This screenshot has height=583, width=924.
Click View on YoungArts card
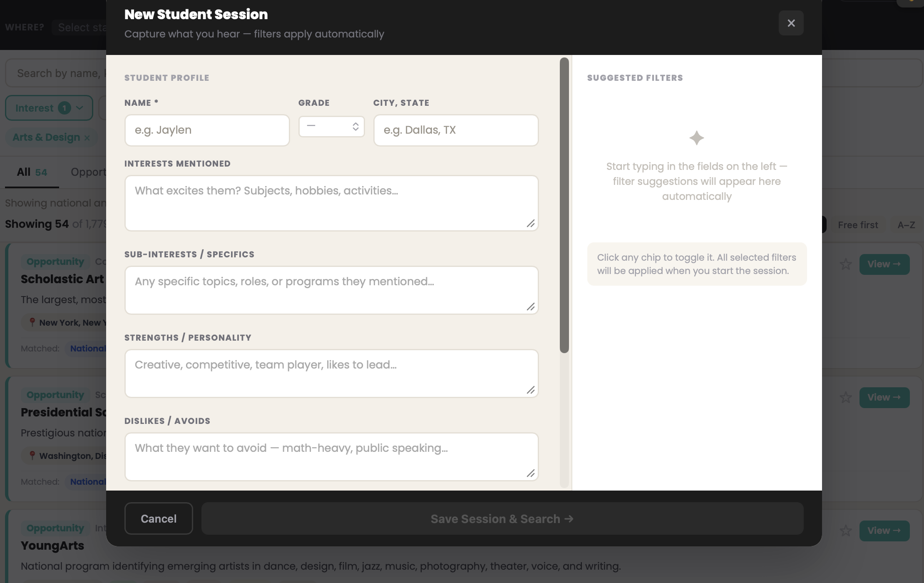click(x=884, y=531)
